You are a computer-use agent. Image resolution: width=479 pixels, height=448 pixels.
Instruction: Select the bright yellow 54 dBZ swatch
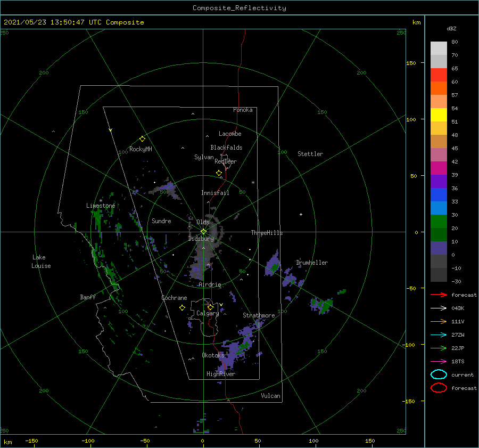[439, 115]
